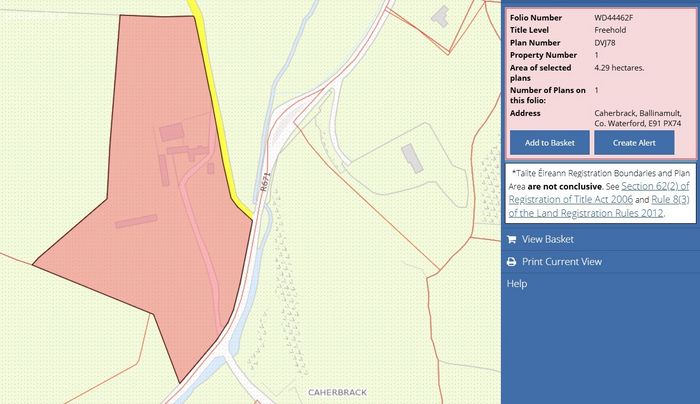Image resolution: width=700 pixels, height=404 pixels.
Task: Click the shopping cart icon beside View Basket
Action: (x=512, y=239)
